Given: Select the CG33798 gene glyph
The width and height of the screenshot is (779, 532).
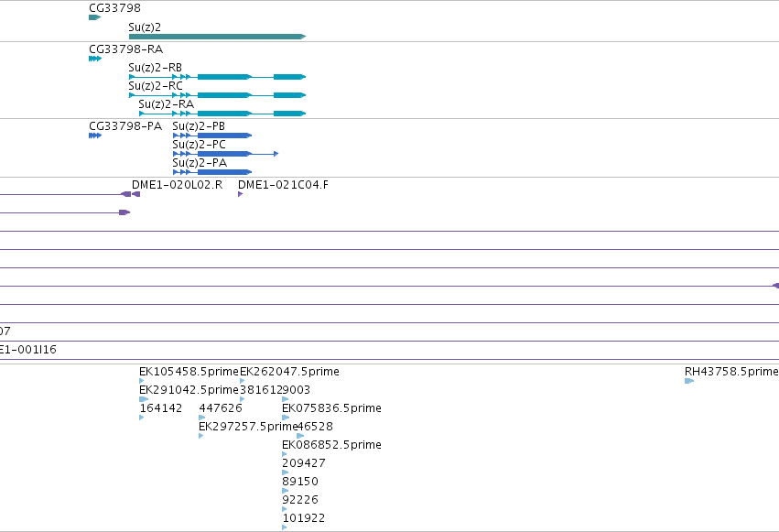Looking at the screenshot, I should pyautogui.click(x=95, y=17).
